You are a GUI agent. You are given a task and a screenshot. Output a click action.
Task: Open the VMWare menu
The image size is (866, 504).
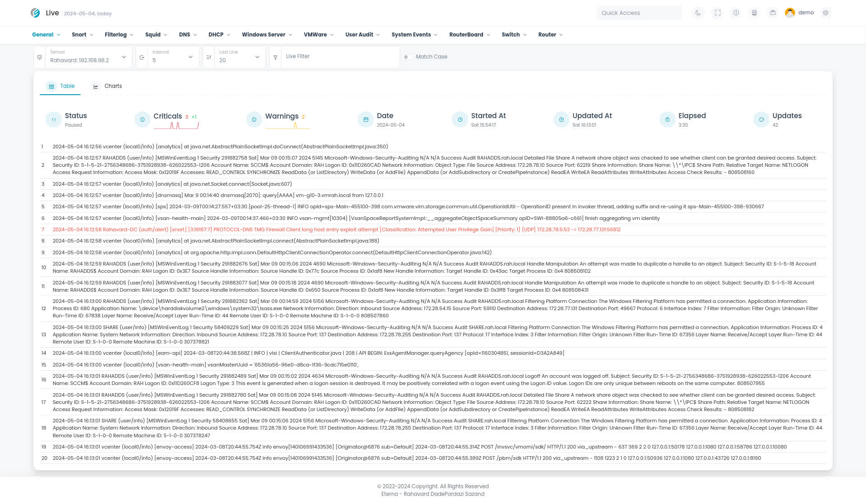coord(319,35)
